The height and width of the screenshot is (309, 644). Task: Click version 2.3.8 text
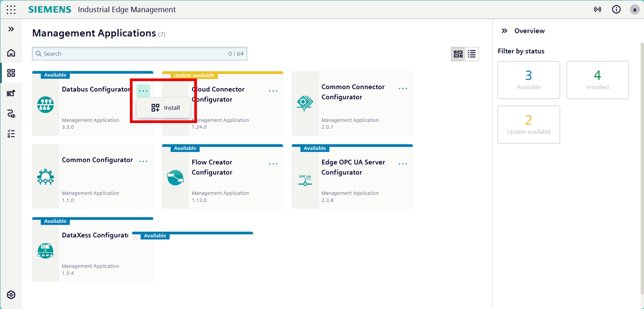[327, 200]
